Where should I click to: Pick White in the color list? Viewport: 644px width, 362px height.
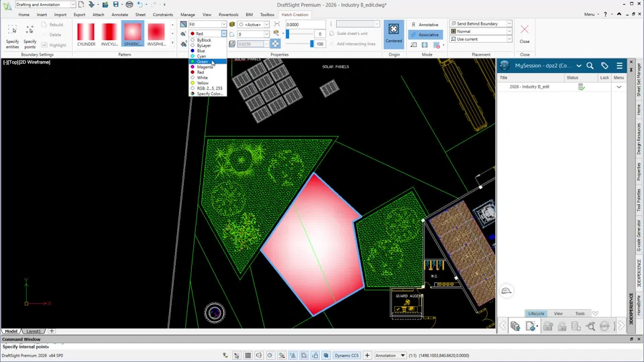click(x=207, y=78)
